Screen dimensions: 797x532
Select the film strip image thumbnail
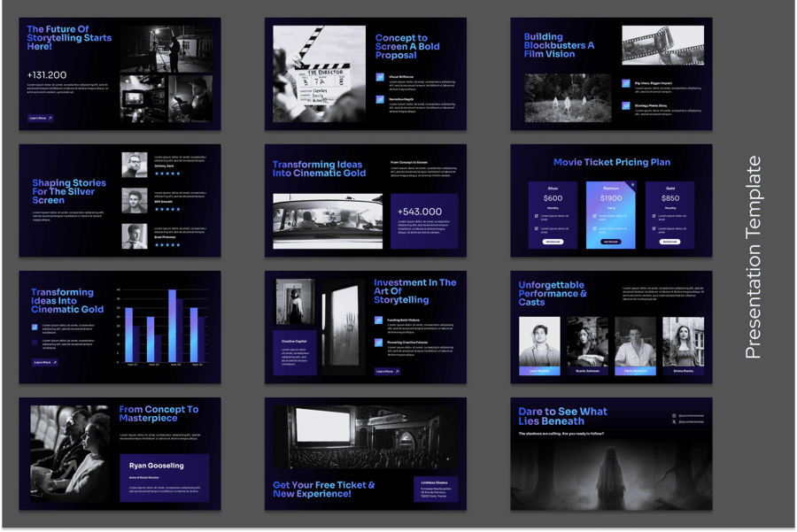(x=662, y=45)
